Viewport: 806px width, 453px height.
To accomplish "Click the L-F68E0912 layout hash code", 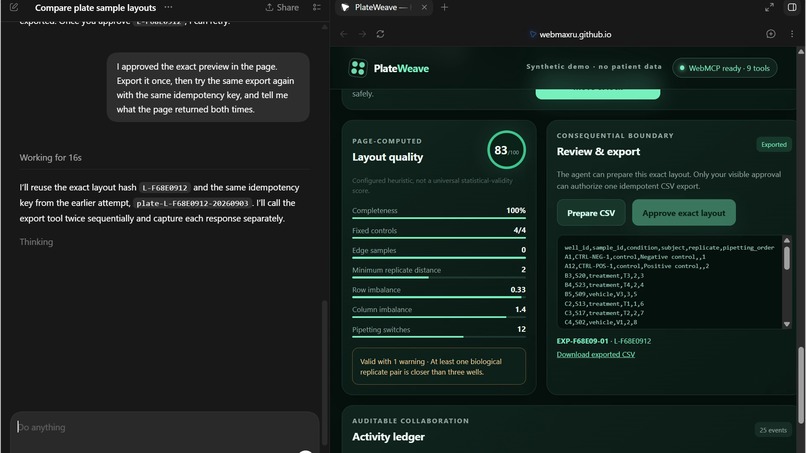I will tap(165, 188).
